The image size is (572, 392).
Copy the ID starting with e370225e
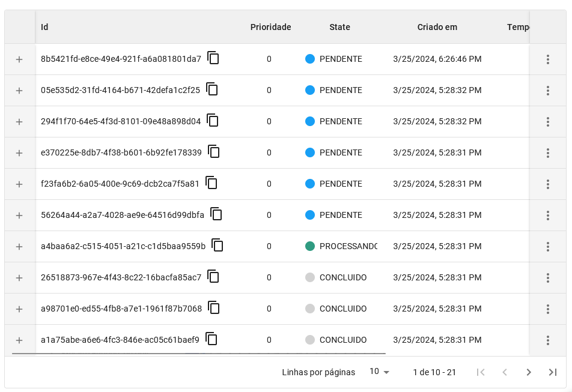tap(214, 152)
